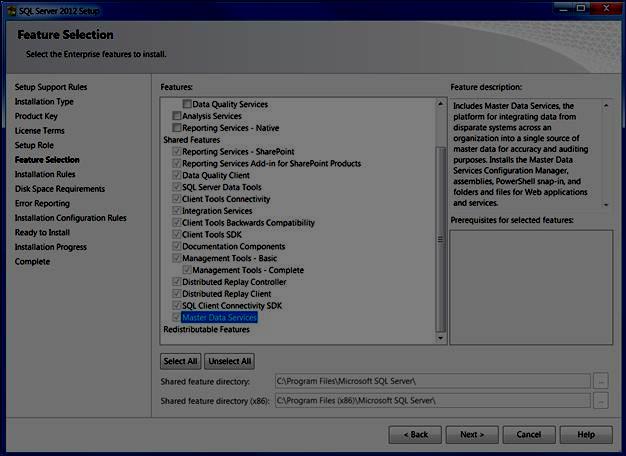
Task: Toggle Reporting Services - SharePoint checkbox
Action: tap(176, 152)
